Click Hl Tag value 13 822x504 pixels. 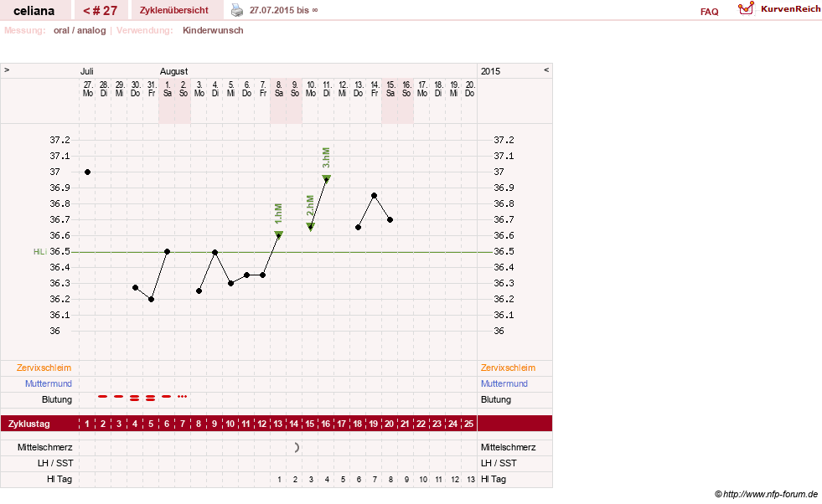tap(471, 480)
